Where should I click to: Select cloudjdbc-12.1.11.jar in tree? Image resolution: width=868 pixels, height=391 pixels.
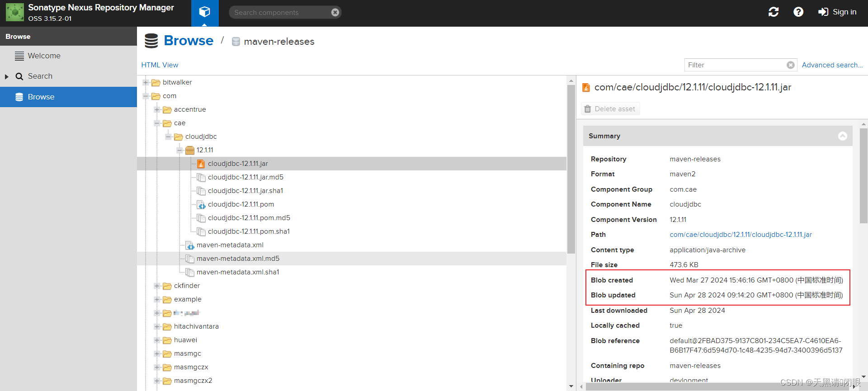[x=238, y=164]
